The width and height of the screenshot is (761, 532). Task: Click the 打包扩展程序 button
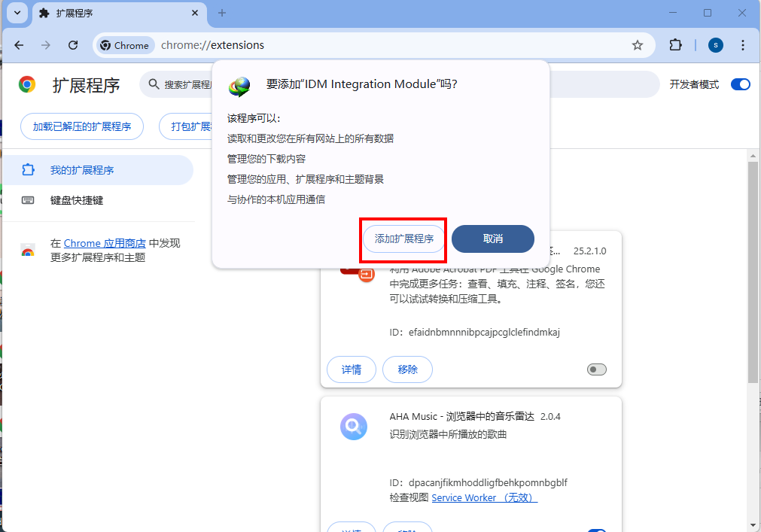click(186, 126)
